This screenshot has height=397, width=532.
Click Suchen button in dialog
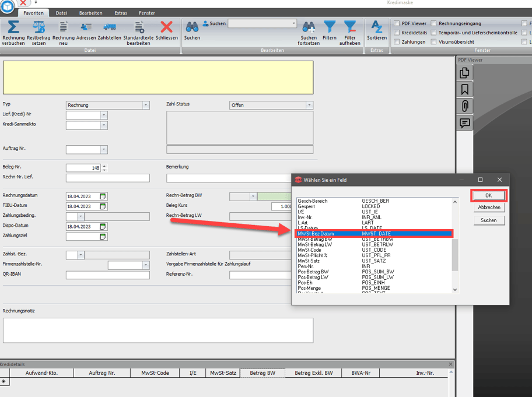489,220
